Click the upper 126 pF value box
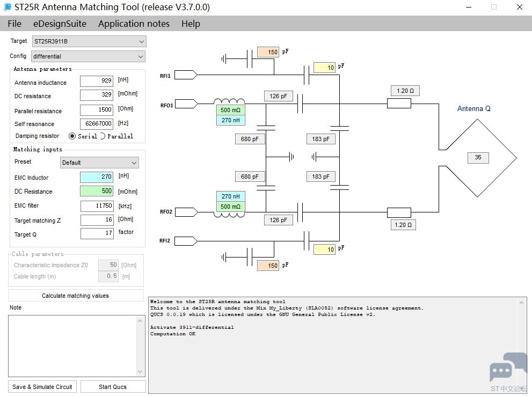The height and width of the screenshot is (397, 532). pos(278,96)
